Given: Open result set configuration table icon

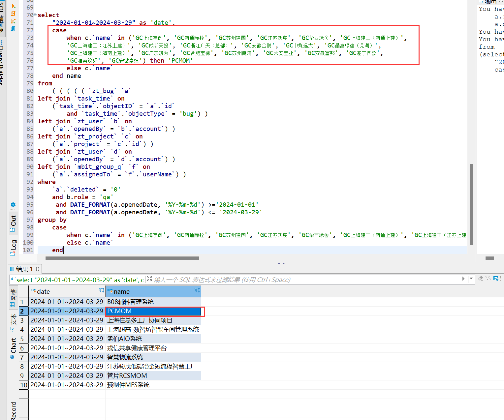Looking at the screenshot, I should click(x=496, y=278).
